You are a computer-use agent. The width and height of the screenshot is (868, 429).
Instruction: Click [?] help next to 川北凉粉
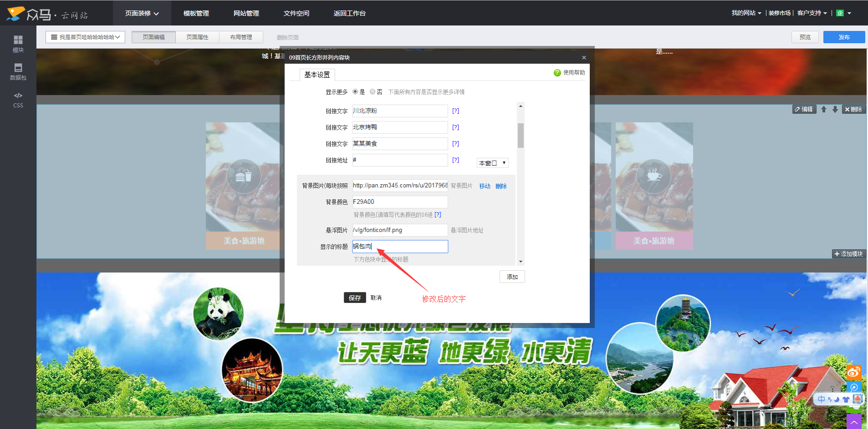pos(455,111)
